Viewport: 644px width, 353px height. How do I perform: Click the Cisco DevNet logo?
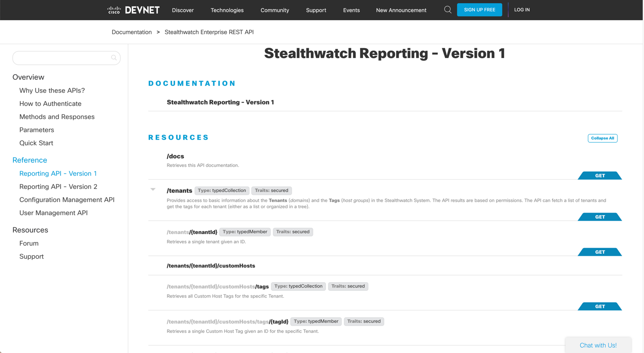click(x=133, y=10)
